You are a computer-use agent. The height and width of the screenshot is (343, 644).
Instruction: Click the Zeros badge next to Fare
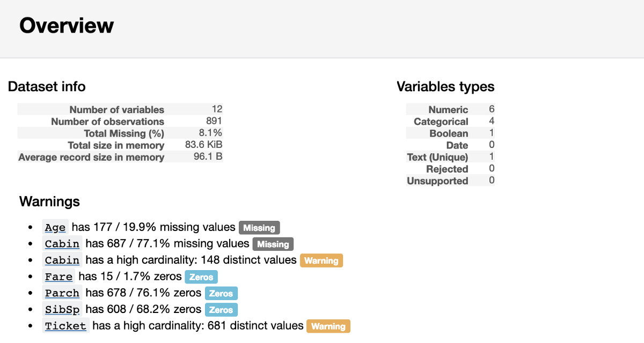coord(201,277)
